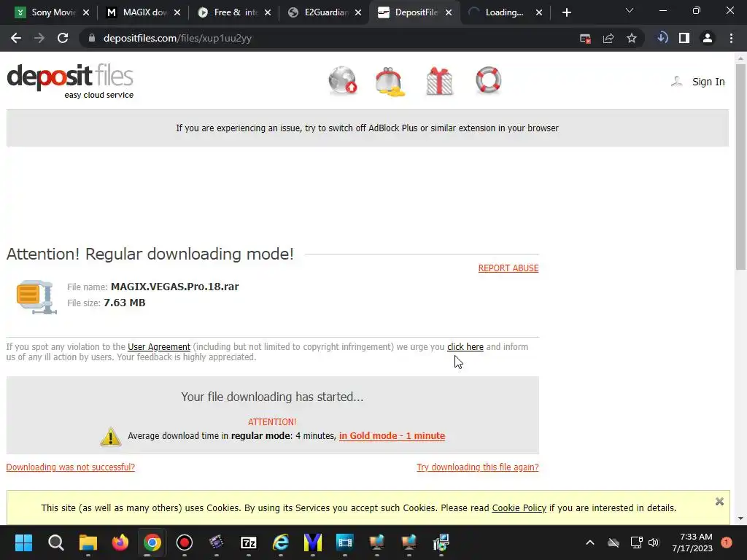
Task: Open volume control in system tray
Action: (654, 542)
